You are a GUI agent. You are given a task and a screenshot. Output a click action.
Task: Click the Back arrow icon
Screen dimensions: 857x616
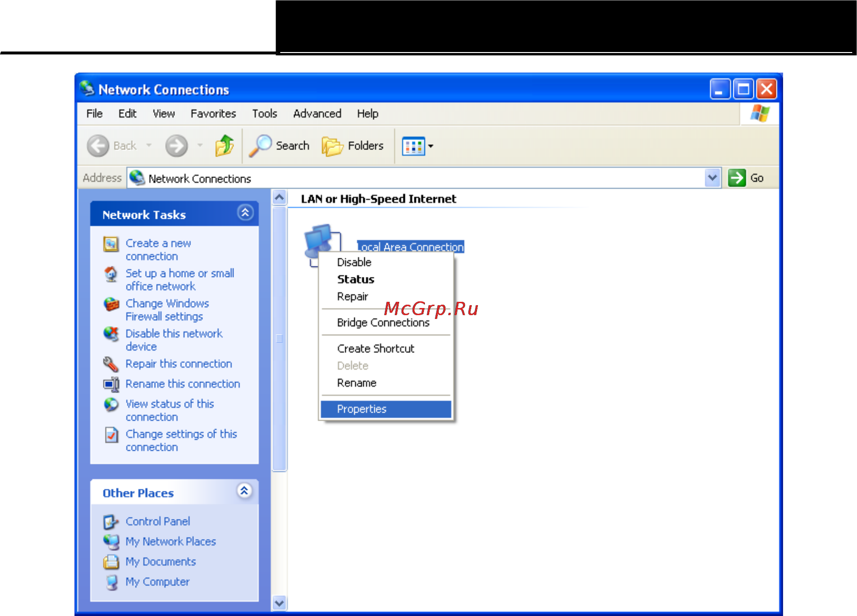click(98, 146)
